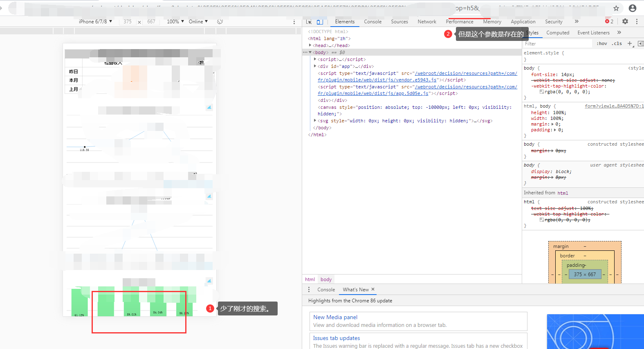Switch to the Network panel
Viewport: 644px width, 349px height.
[x=427, y=22]
